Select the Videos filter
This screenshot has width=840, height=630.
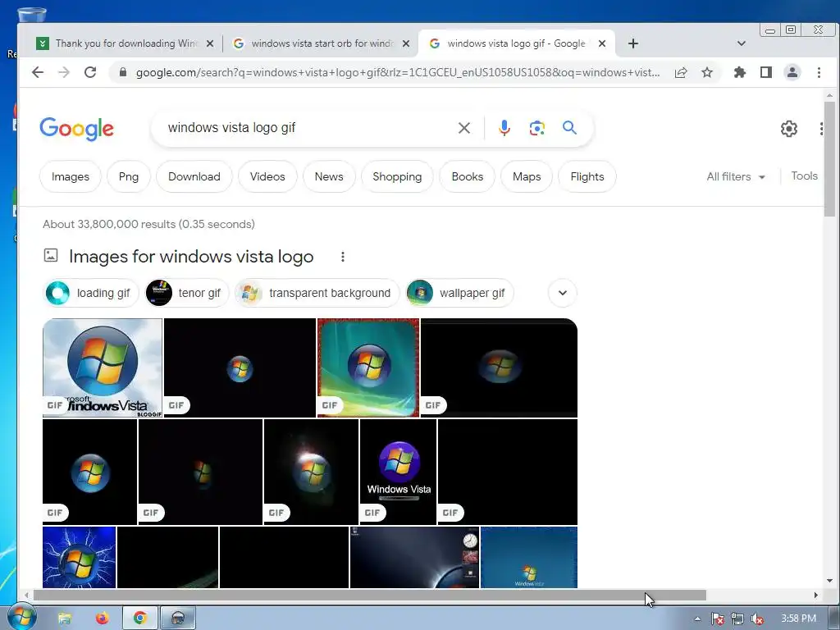(267, 177)
